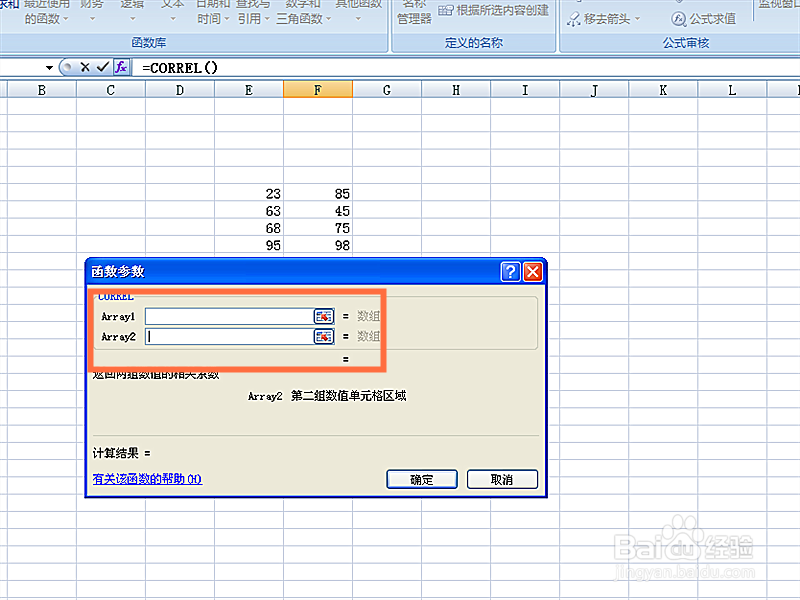Expand Remove Arrows dropdown arrow
Image resolution: width=800 pixels, height=600 pixels.
pyautogui.click(x=637, y=19)
